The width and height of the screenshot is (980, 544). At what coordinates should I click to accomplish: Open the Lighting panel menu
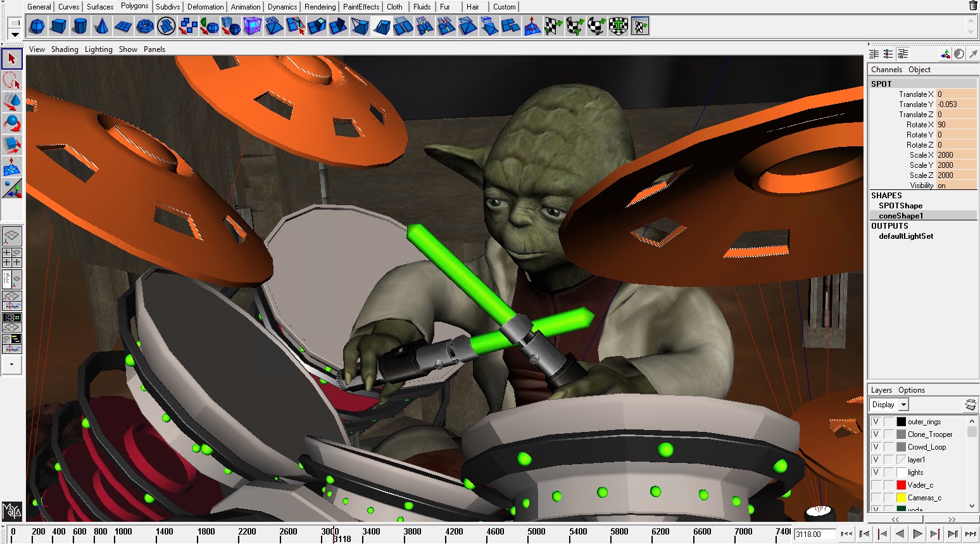coord(99,49)
